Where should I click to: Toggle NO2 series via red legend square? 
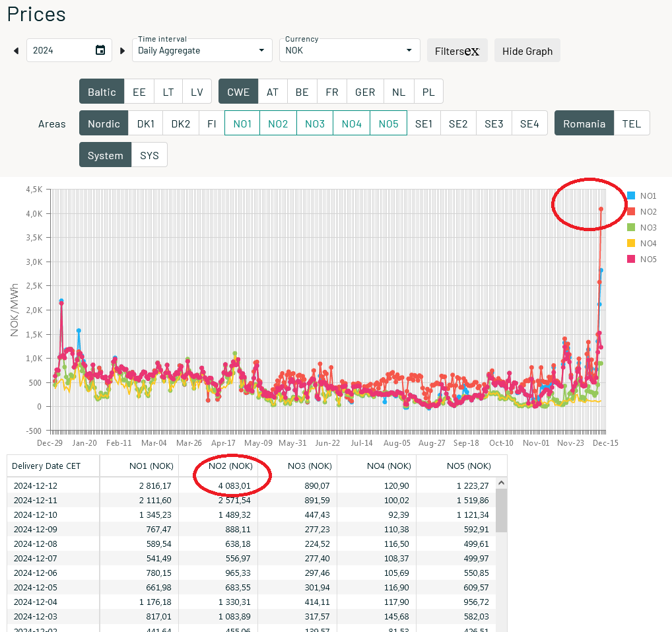[631, 211]
